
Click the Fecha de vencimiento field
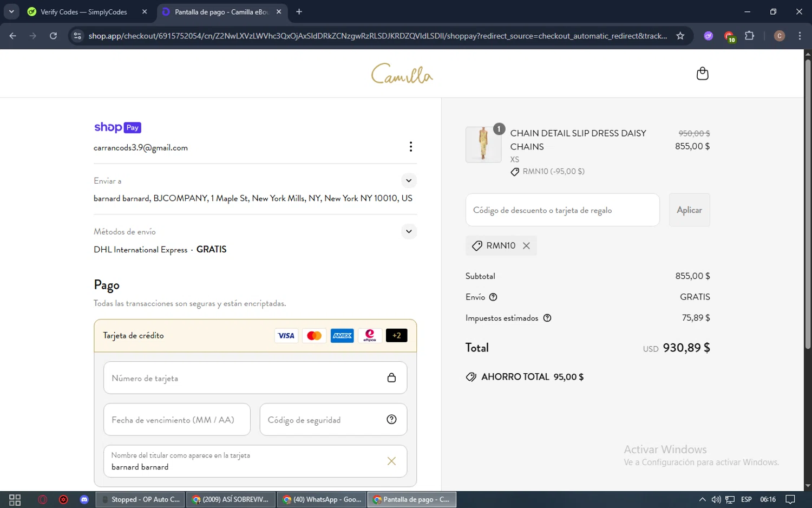point(177,420)
